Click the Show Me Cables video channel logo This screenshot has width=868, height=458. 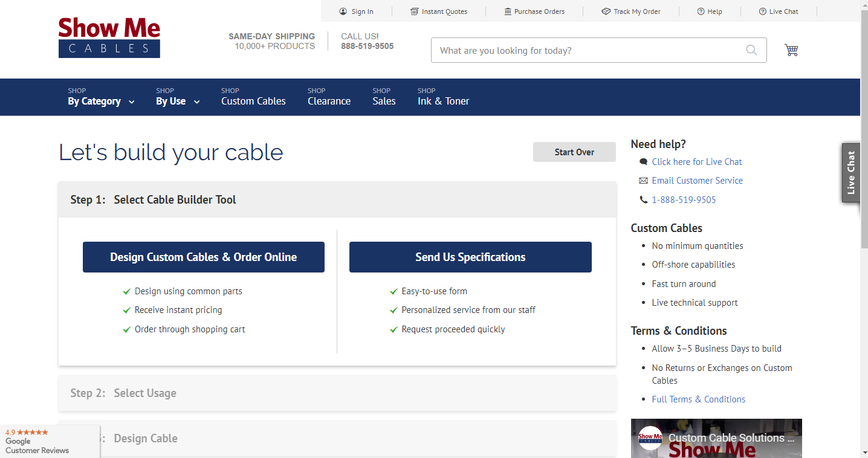click(x=650, y=439)
